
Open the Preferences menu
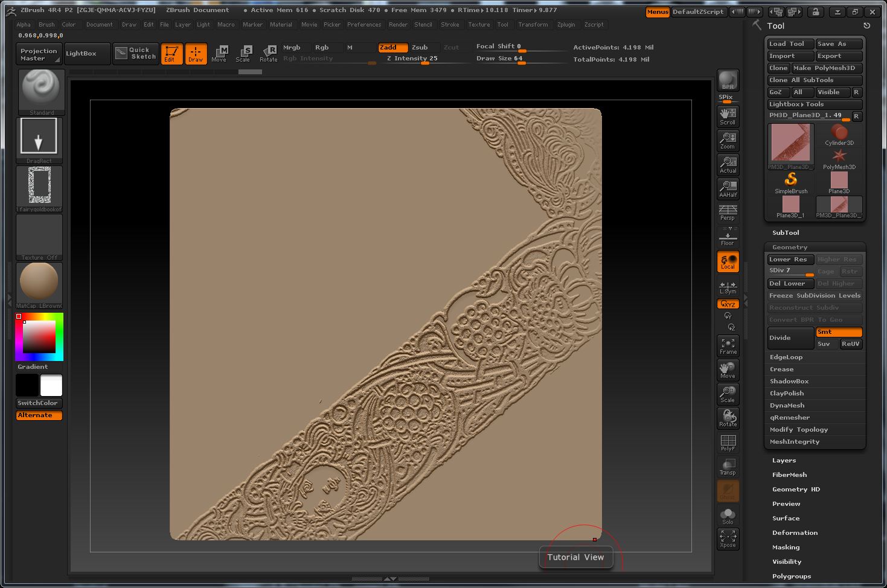pyautogui.click(x=364, y=25)
